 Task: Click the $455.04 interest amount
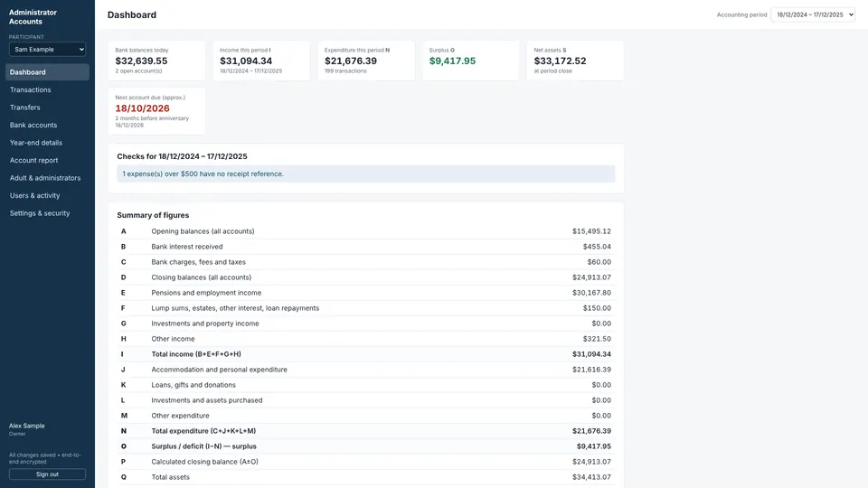[x=597, y=247]
